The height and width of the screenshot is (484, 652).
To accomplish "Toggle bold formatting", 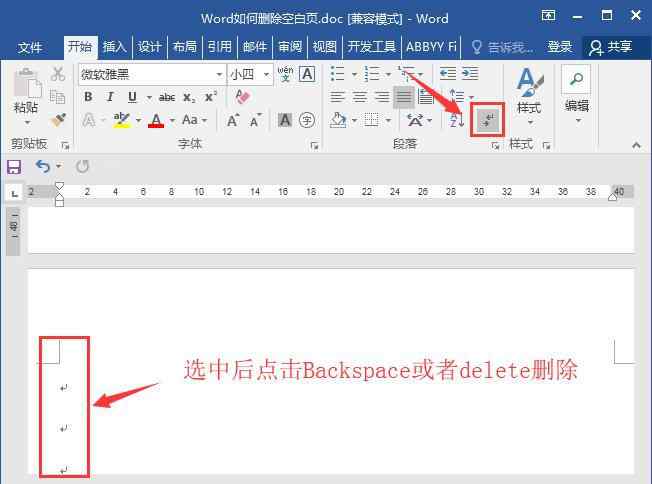I will [x=88, y=97].
